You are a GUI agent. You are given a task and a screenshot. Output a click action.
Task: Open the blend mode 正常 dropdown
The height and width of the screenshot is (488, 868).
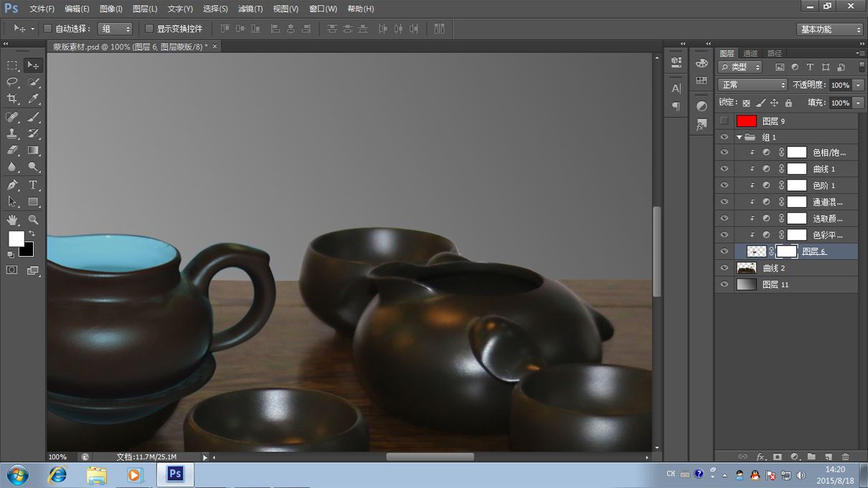[x=753, y=85]
